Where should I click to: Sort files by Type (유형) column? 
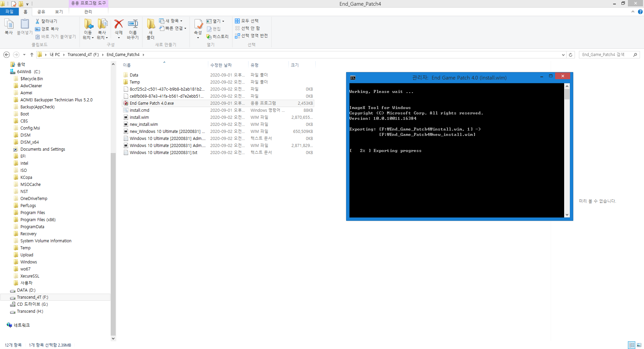(268, 65)
